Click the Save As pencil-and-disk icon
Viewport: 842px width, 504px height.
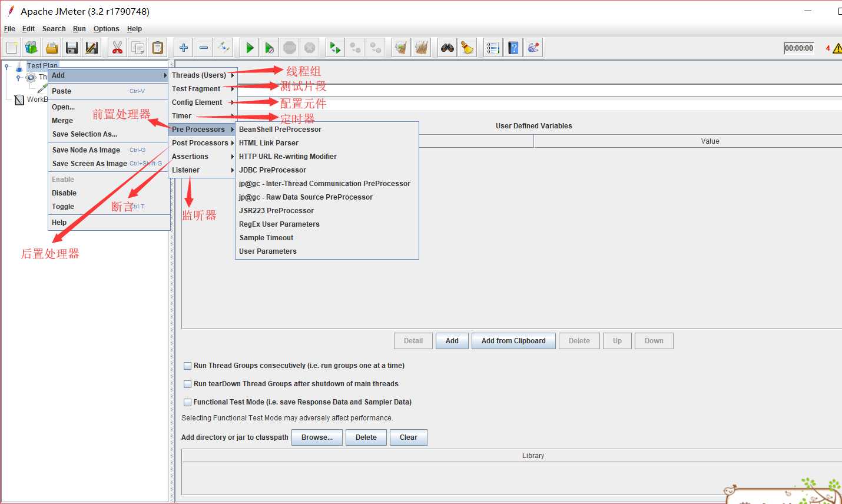[x=92, y=48]
